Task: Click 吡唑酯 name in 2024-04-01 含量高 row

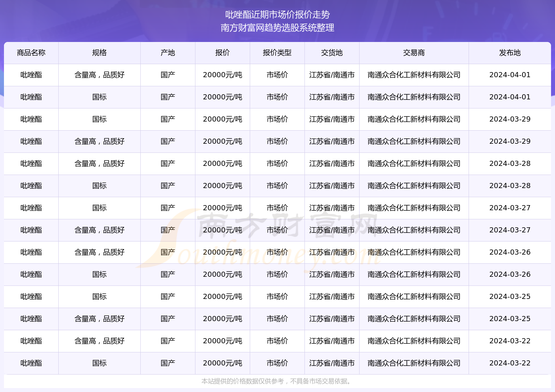Action: [x=31, y=75]
